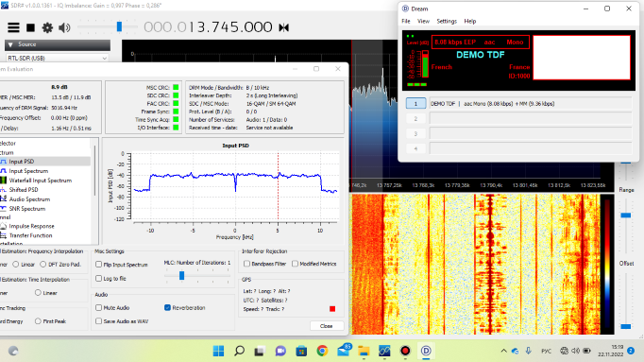Viewport: 644px width, 362px height.
Task: Click the frequency center tuning icon
Action: 283,27
